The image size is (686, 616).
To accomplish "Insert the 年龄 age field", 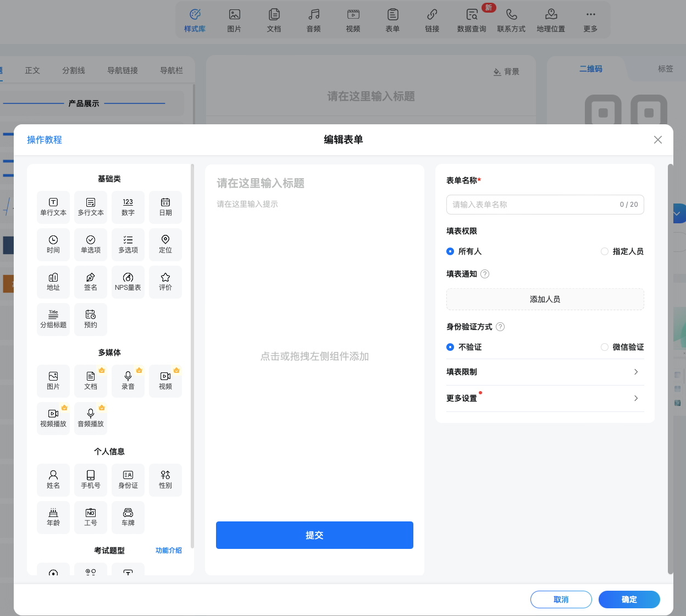I will point(53,518).
